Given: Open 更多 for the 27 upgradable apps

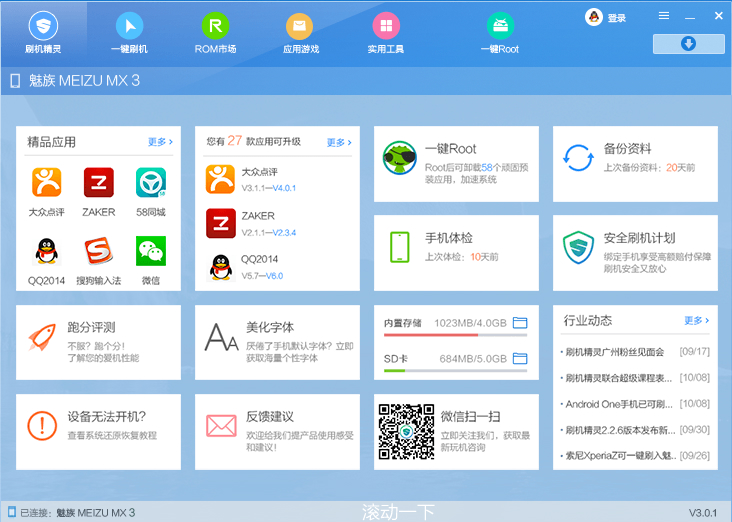Looking at the screenshot, I should (x=339, y=142).
